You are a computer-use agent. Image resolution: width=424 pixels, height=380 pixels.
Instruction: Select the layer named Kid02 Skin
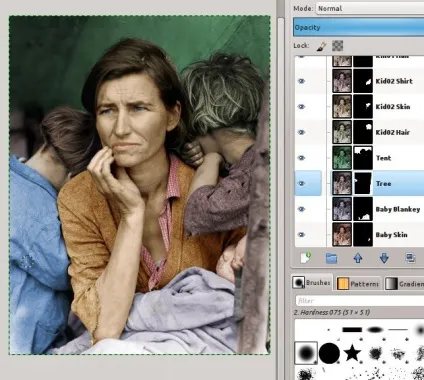click(x=393, y=107)
